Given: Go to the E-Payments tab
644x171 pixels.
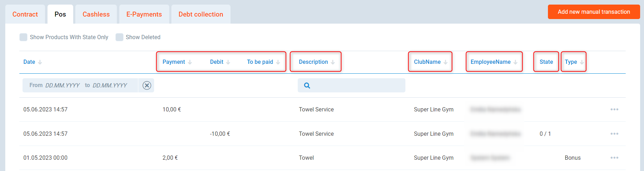Looking at the screenshot, I should [x=144, y=14].
